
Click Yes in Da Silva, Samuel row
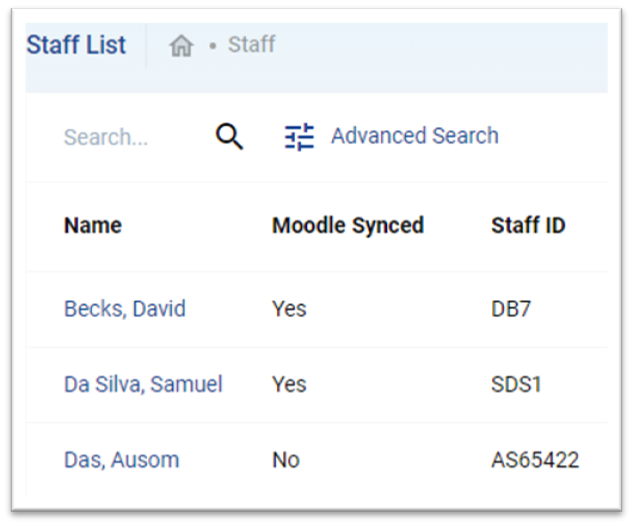coord(289,384)
